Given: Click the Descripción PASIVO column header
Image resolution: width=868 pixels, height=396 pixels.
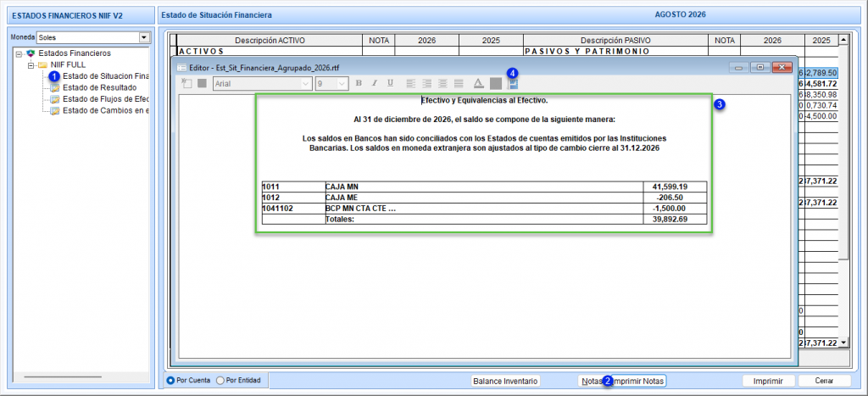Looking at the screenshot, I should [615, 41].
